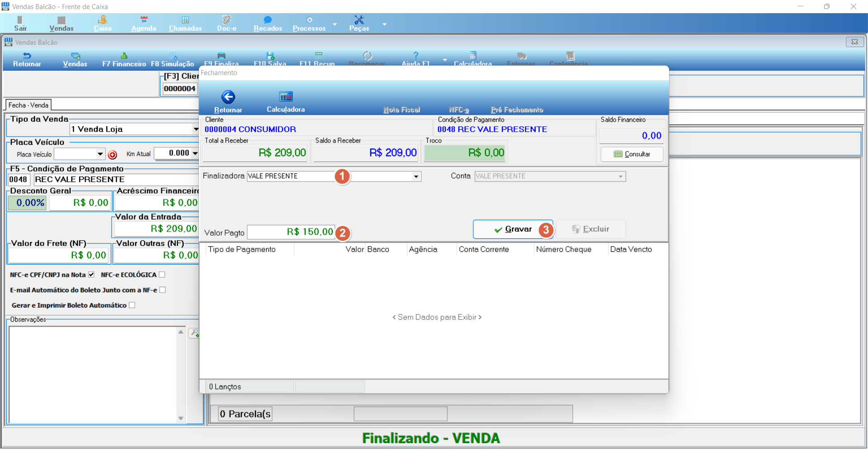Toggle NFC-e ECOLÓGICA checkbox
Viewport: 868px width, 450px height.
[x=162, y=275]
